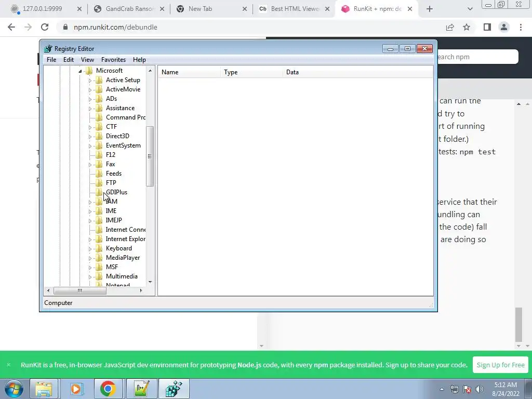
Task: Expand the MediaPlayer key
Action: pyautogui.click(x=90, y=258)
